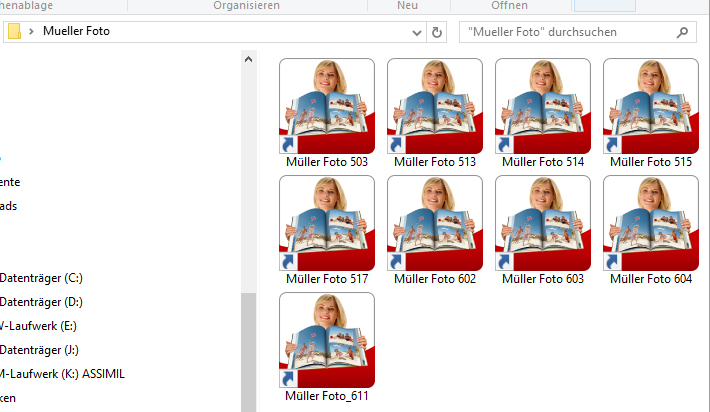The width and height of the screenshot is (710, 412).
Task: Click the magnifier search icon
Action: click(682, 32)
